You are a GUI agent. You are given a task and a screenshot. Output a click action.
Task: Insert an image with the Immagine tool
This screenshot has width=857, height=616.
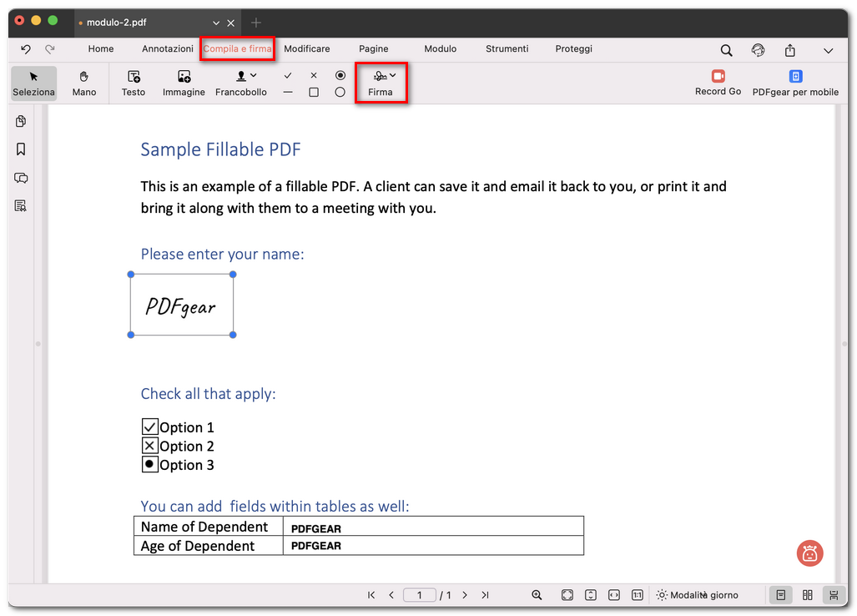point(183,83)
